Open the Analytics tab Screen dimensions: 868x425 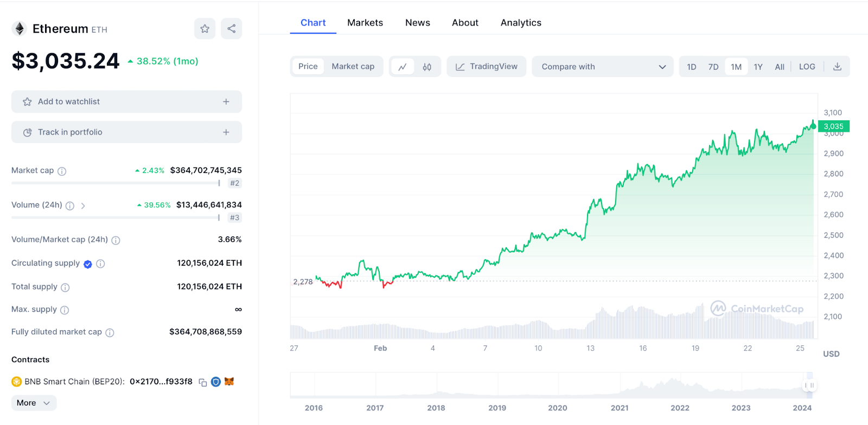pos(521,23)
